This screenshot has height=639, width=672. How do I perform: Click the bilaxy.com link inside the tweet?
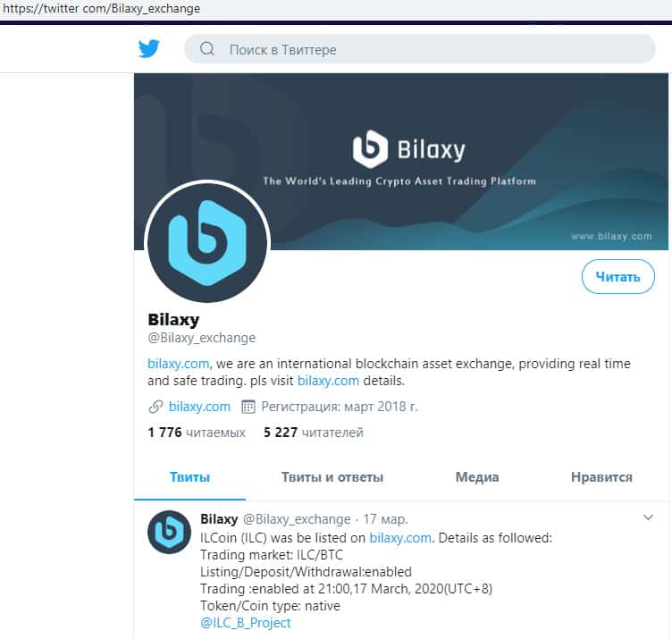pos(400,538)
